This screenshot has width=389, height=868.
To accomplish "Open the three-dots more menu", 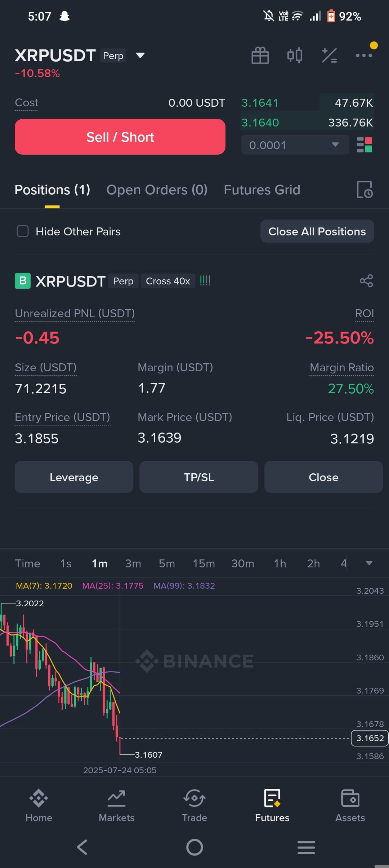I will (364, 56).
